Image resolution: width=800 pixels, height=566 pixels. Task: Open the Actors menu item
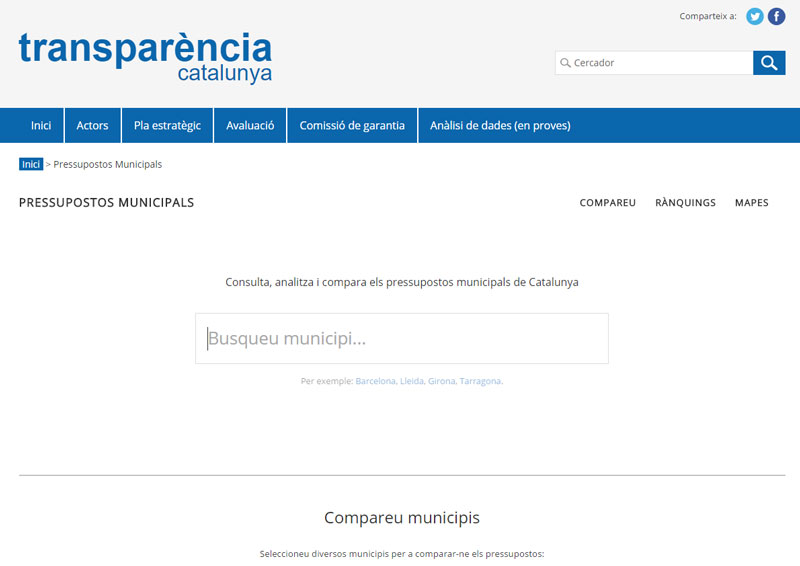tap(92, 126)
